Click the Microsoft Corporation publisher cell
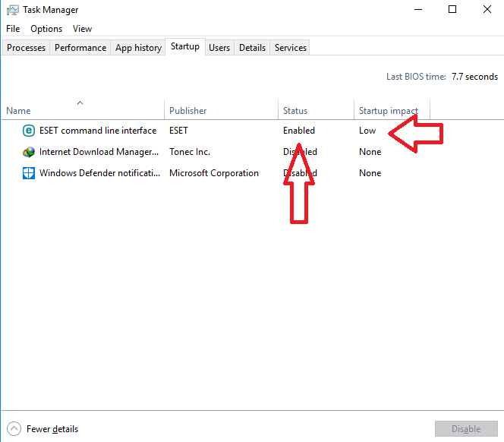 214,173
